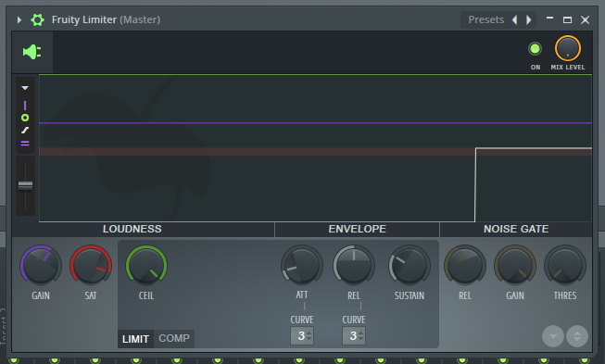Click the purple GAIN knob in Loudness

coord(41,265)
